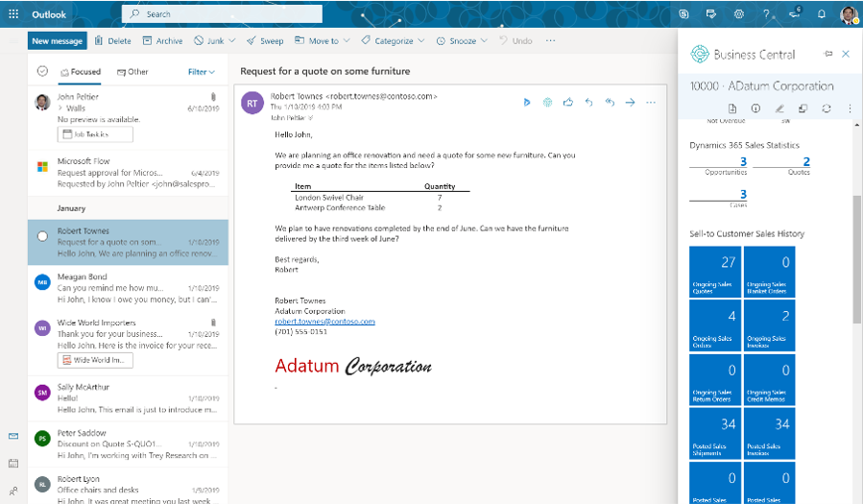This screenshot has height=504, width=863.
Task: Open the Skype icon in header
Action: tap(683, 14)
